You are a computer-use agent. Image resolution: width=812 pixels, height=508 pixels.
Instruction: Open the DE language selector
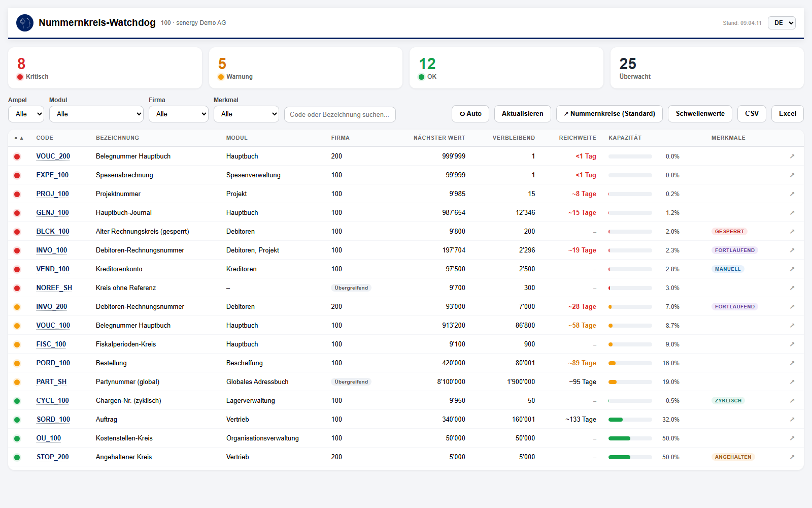[782, 23]
